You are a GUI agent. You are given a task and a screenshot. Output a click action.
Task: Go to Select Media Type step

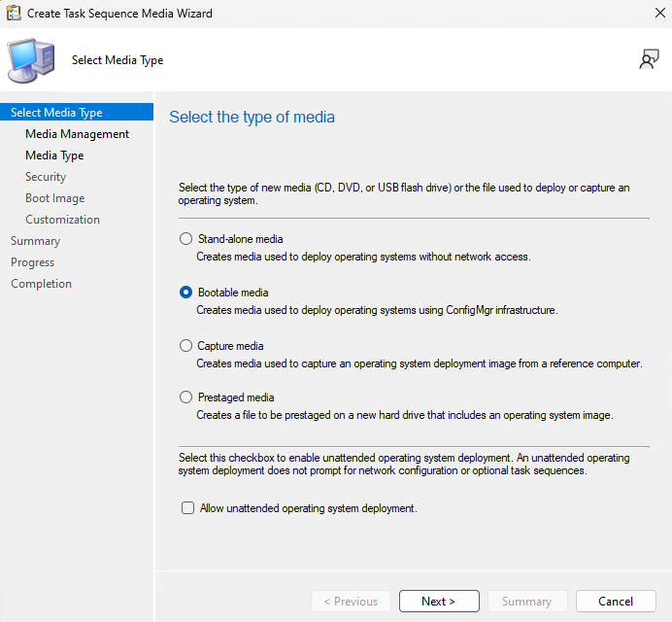click(56, 113)
